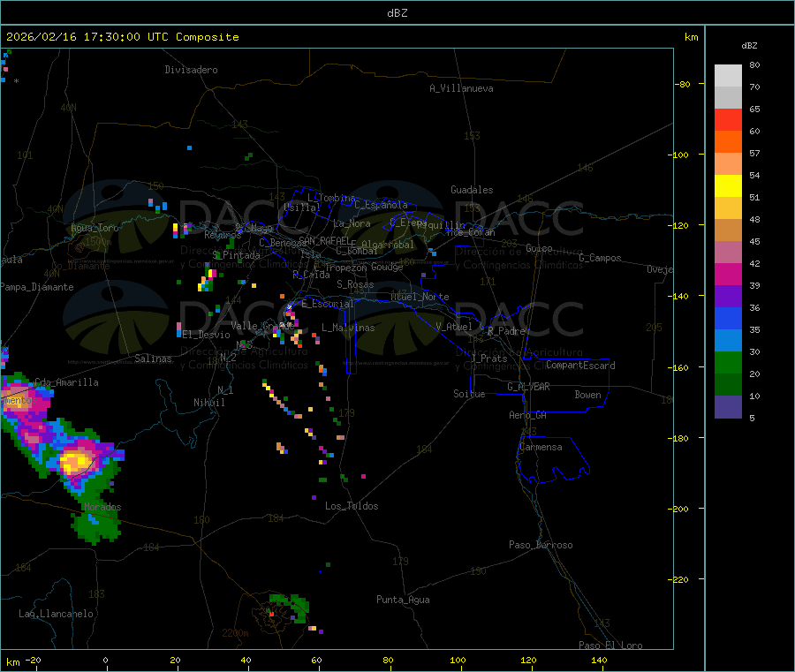Click the green echo cluster near '2200m'
This screenshot has height=672, width=795.
click(291, 608)
